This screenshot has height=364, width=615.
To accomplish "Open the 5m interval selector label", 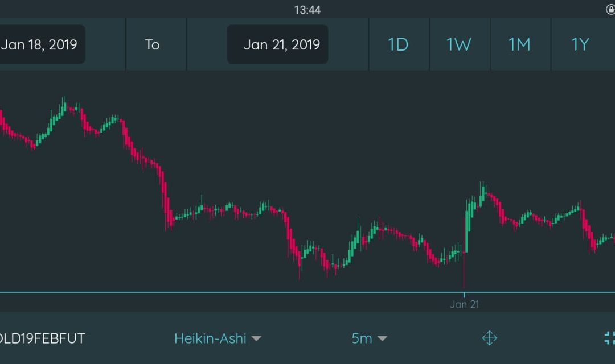I will pyautogui.click(x=362, y=338).
